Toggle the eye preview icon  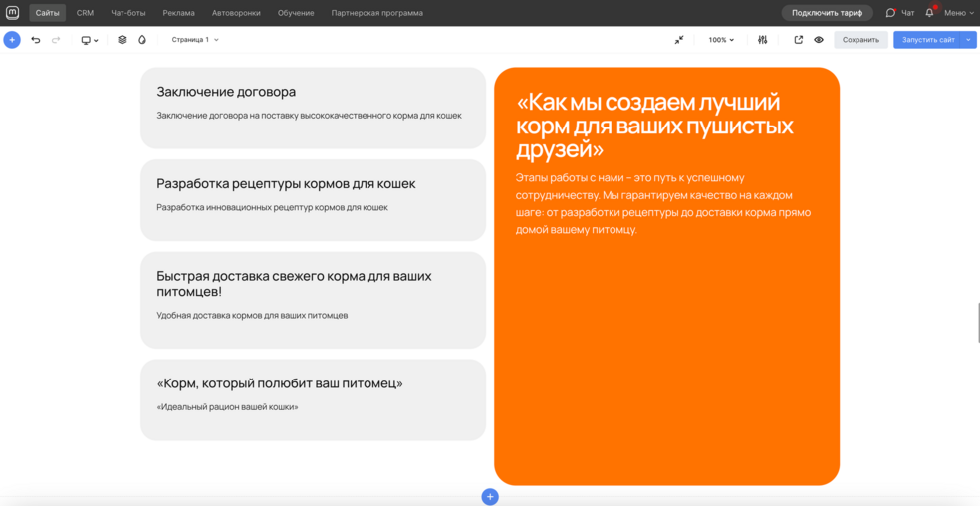point(818,40)
